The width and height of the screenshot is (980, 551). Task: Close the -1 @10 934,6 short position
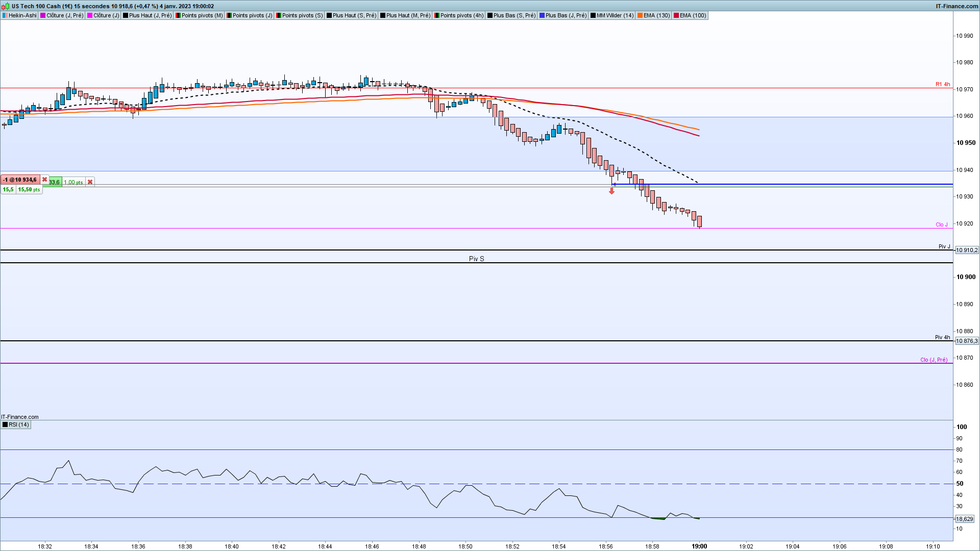[45, 180]
